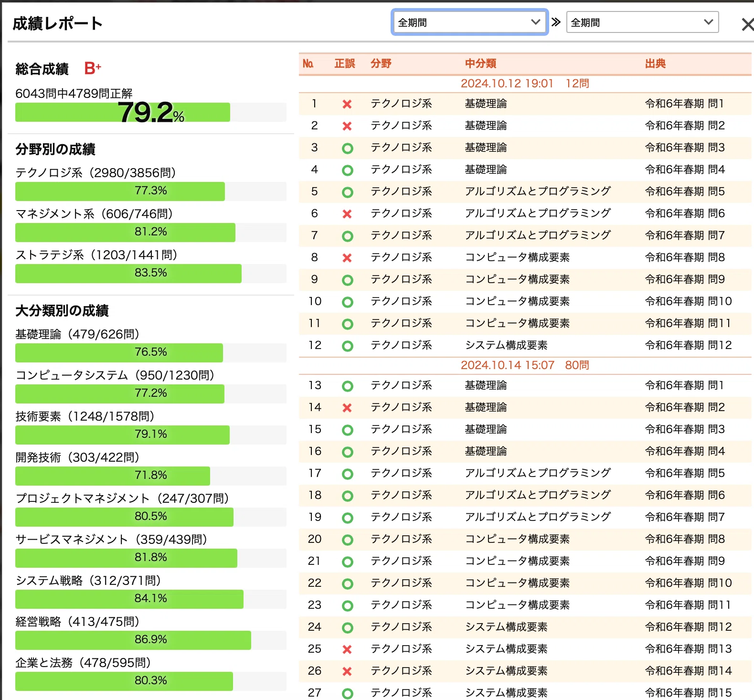Click the red X mark in row 6
Viewport: 754px width, 700px height.
point(347,214)
